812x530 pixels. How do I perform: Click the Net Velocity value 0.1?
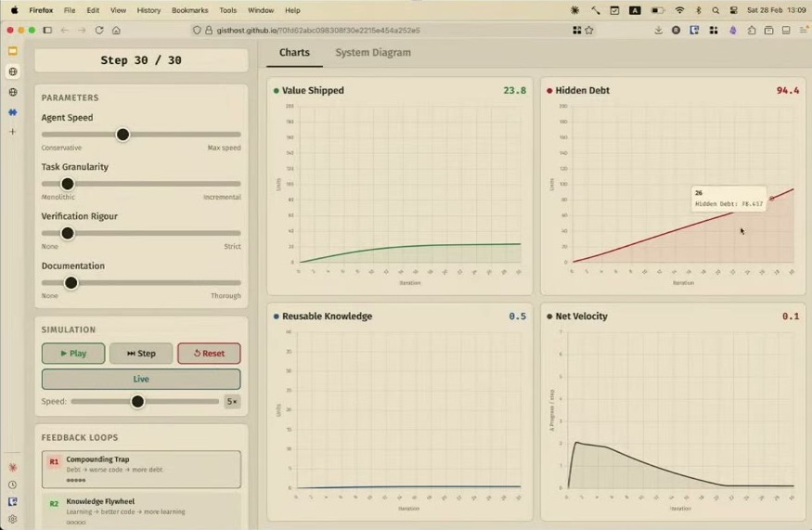(791, 316)
